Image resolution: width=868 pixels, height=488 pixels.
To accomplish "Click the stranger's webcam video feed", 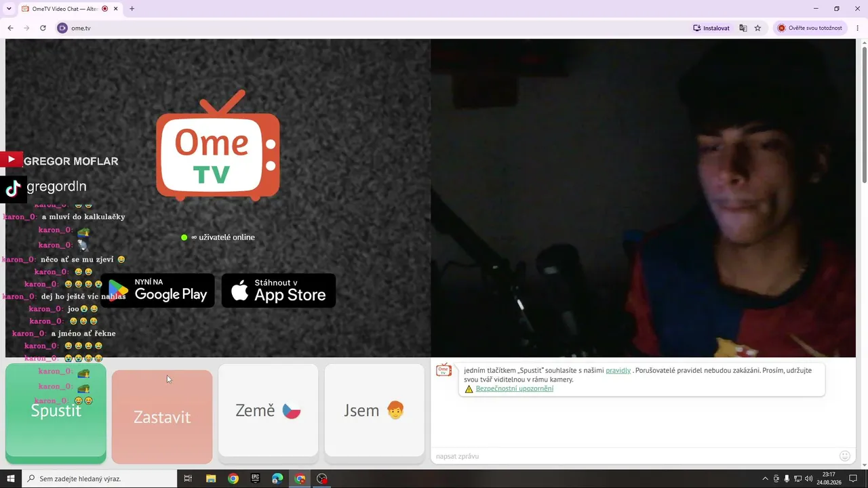I will [x=643, y=198].
